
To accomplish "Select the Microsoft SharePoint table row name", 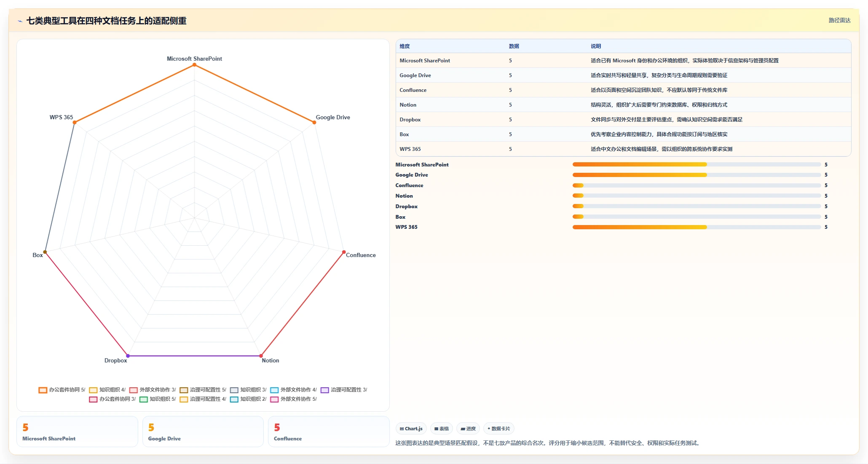I will coord(425,61).
